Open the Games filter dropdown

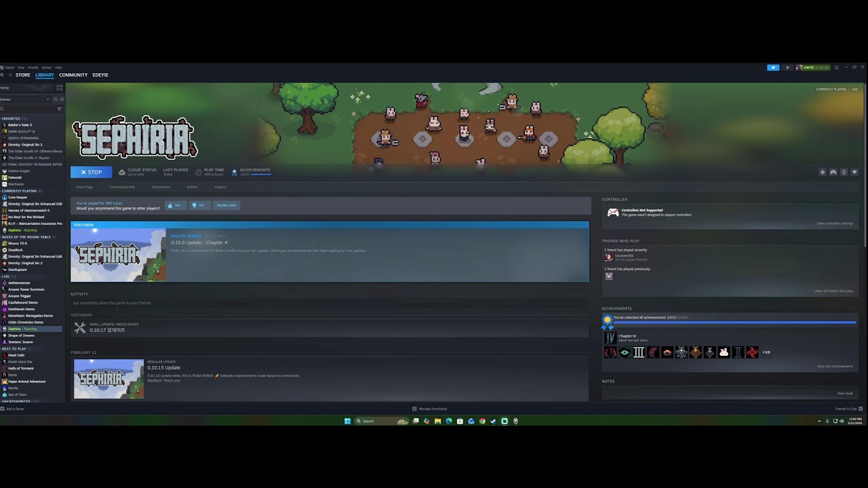click(24, 100)
